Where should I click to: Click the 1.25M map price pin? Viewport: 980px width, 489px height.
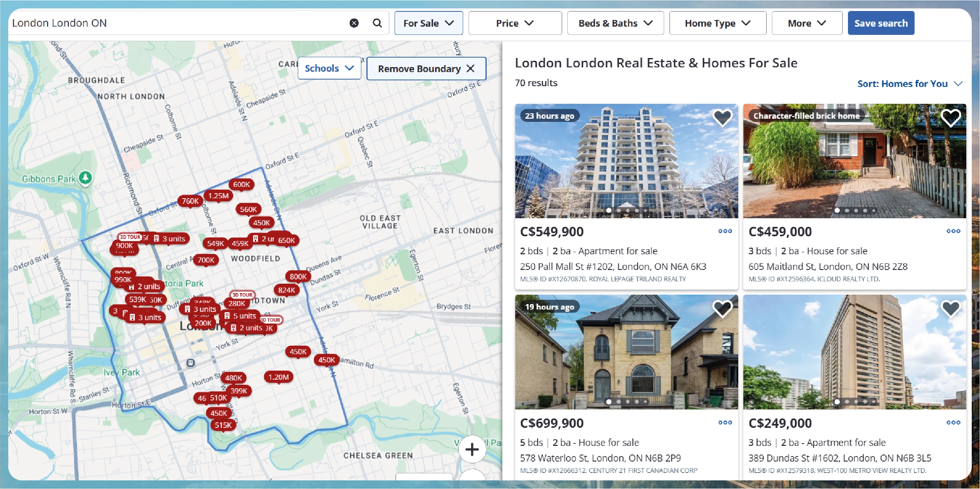coord(218,196)
